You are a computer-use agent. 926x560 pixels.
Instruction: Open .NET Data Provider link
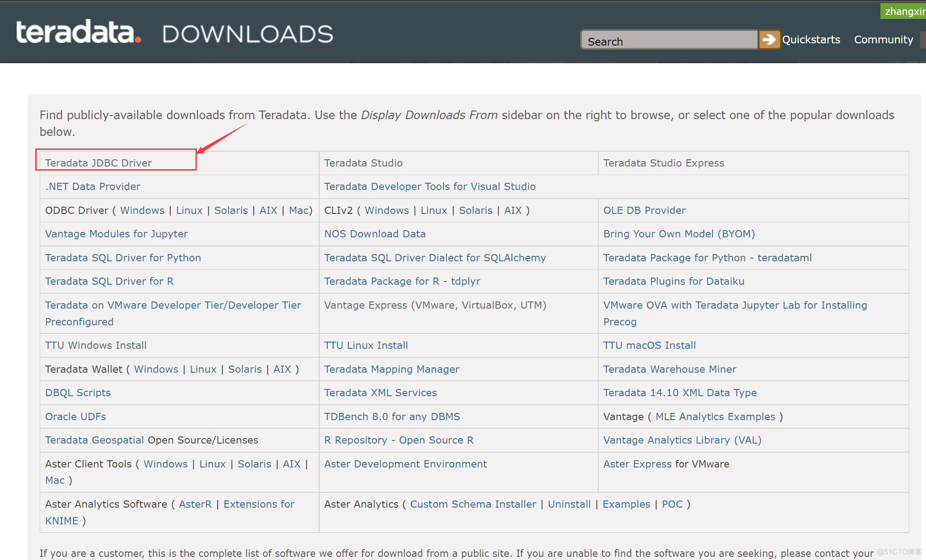(x=93, y=186)
